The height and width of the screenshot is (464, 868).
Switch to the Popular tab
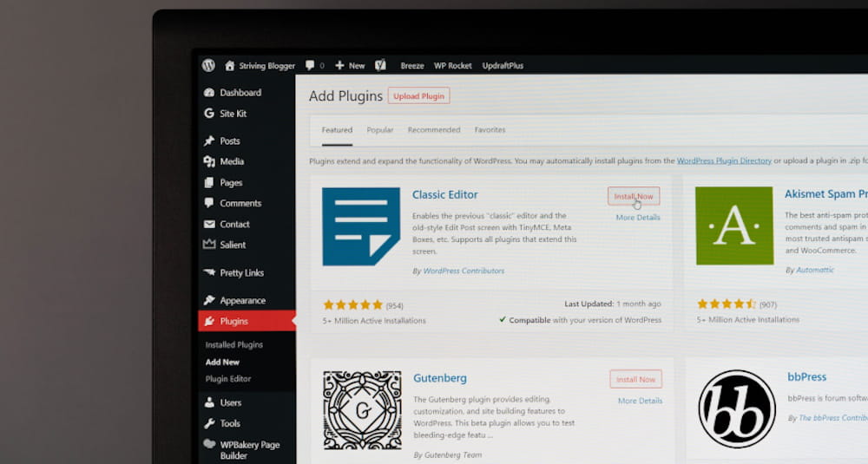tap(379, 130)
